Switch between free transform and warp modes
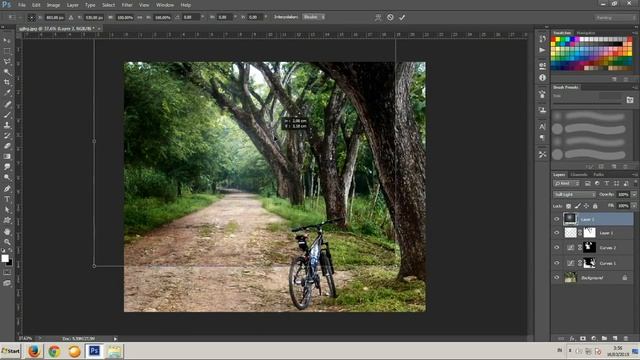 coord(378,17)
